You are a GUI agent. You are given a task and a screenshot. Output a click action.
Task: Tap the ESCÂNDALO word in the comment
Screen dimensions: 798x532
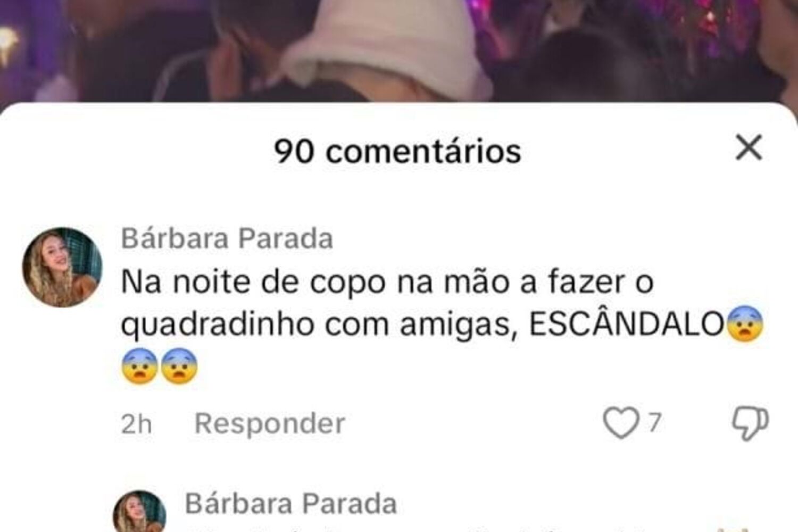pos(627,324)
